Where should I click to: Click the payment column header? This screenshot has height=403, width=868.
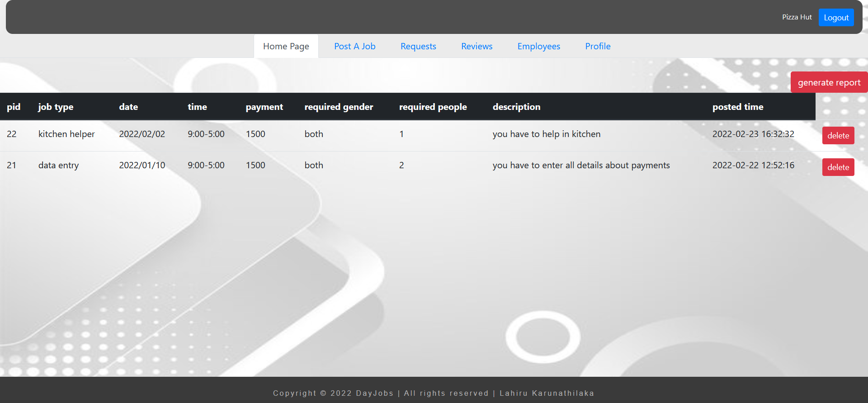pos(264,107)
